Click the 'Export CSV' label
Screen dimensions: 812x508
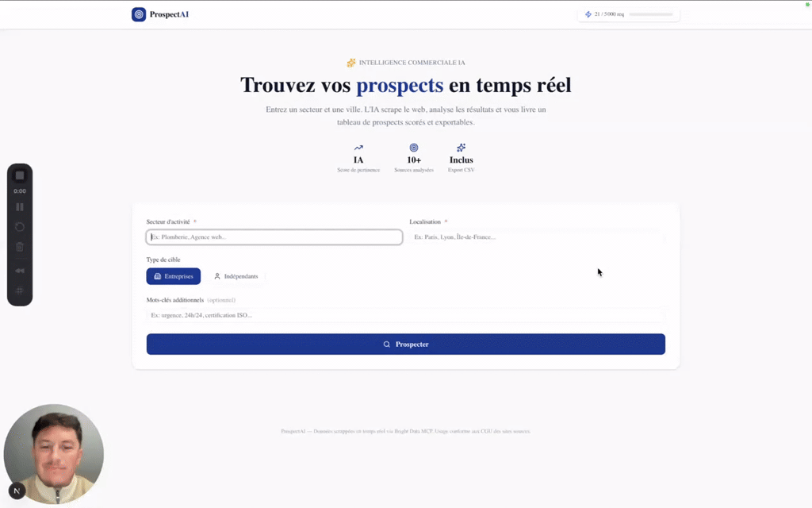(x=461, y=170)
